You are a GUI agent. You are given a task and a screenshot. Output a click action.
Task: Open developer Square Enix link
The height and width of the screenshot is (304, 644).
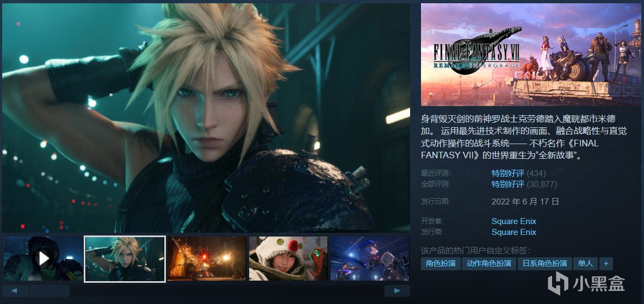[514, 221]
